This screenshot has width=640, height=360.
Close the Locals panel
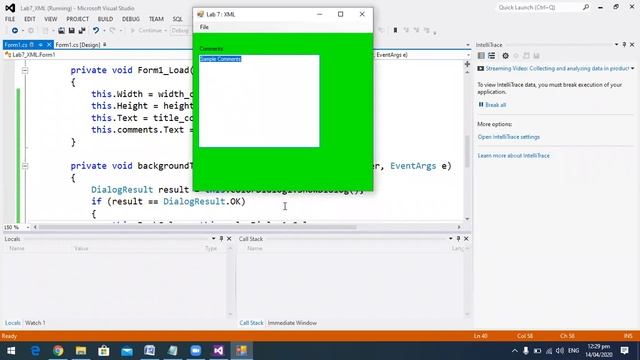(229, 239)
